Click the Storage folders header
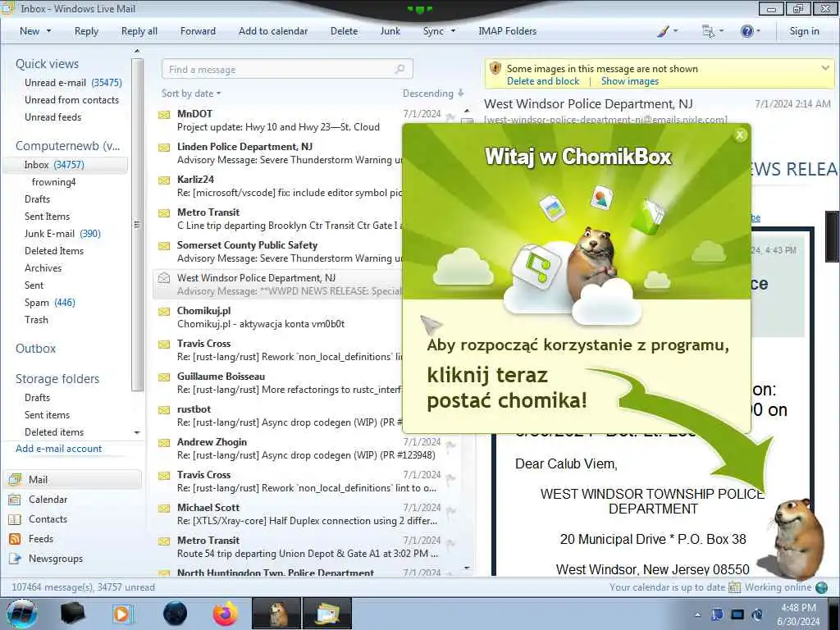This screenshot has width=840, height=630. [57, 379]
